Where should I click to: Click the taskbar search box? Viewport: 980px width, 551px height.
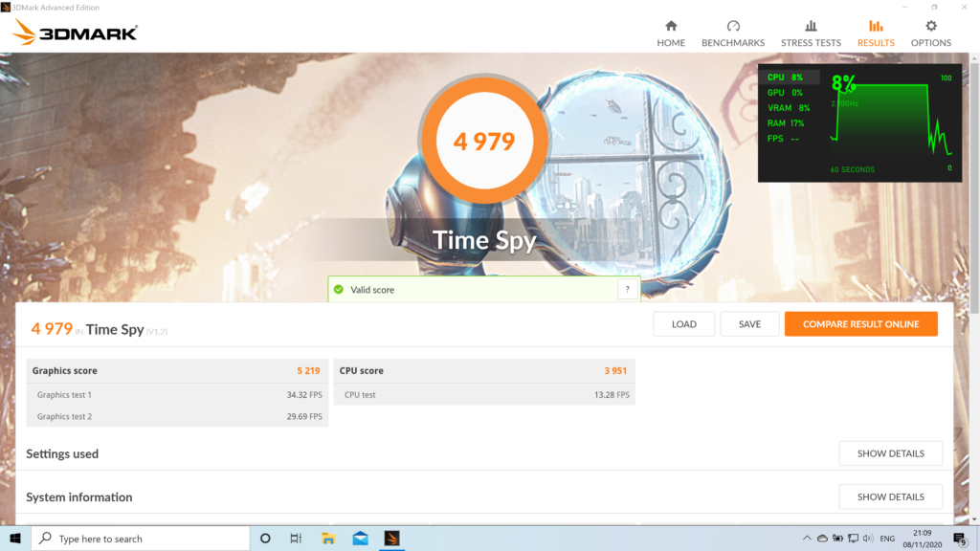(140, 538)
